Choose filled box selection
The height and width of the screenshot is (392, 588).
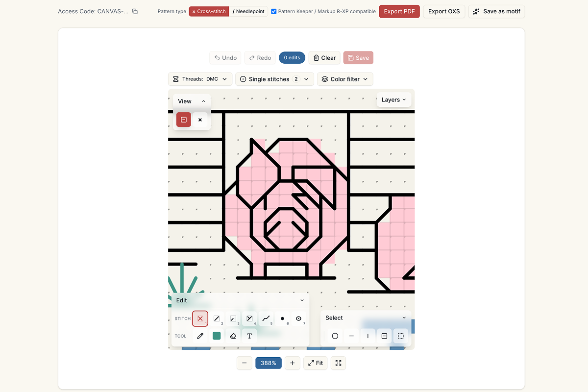(x=384, y=336)
